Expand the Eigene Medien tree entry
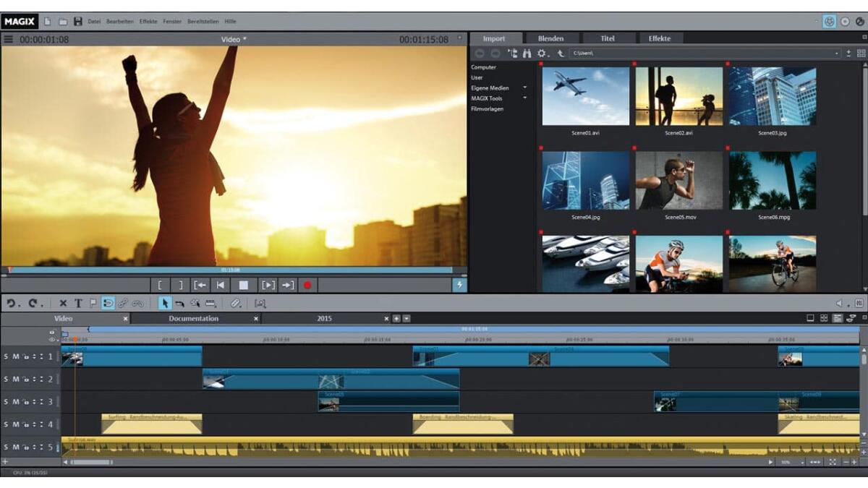 click(524, 87)
